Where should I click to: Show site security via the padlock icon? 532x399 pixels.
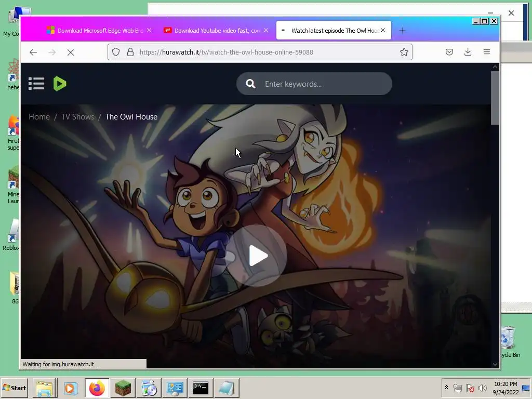tap(130, 52)
